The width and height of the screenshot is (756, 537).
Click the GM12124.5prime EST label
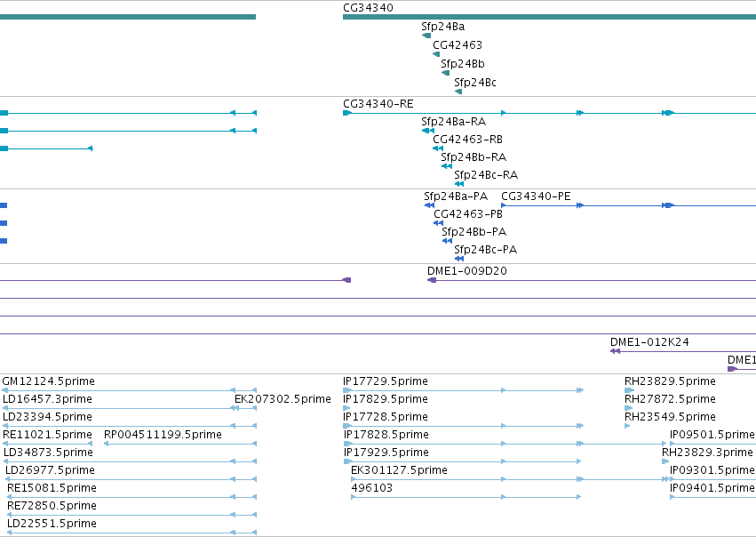point(49,381)
